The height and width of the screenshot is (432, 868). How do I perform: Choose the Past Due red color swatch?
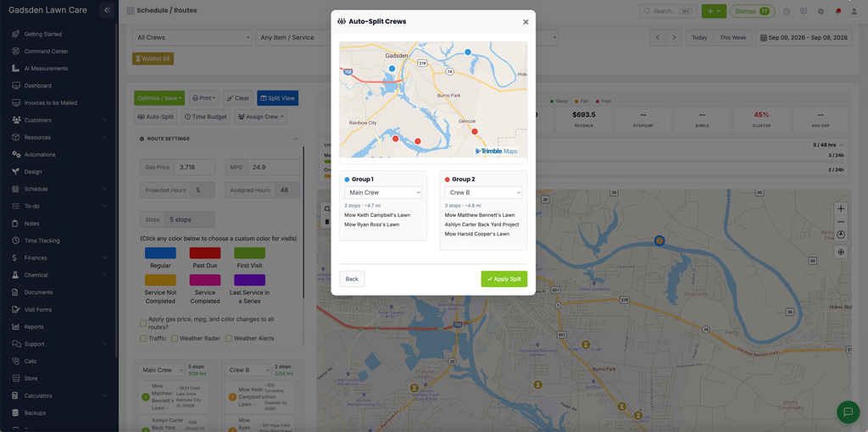click(205, 252)
